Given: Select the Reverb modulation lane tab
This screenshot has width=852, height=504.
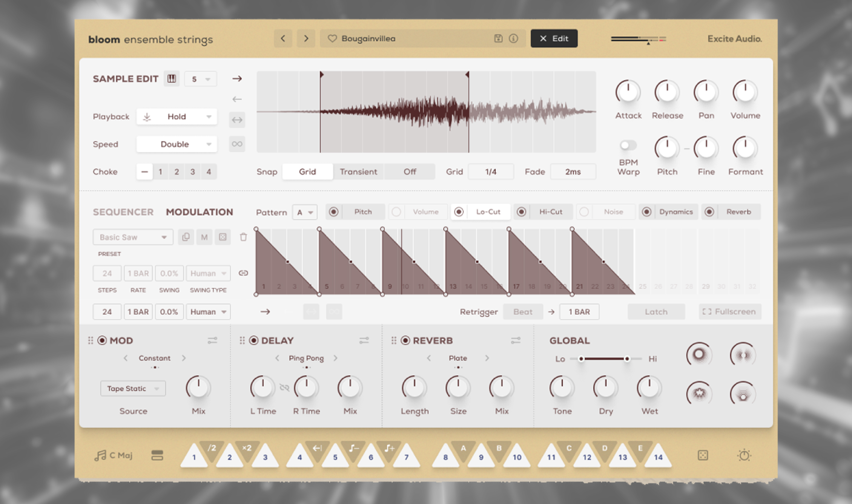Looking at the screenshot, I should click(739, 212).
